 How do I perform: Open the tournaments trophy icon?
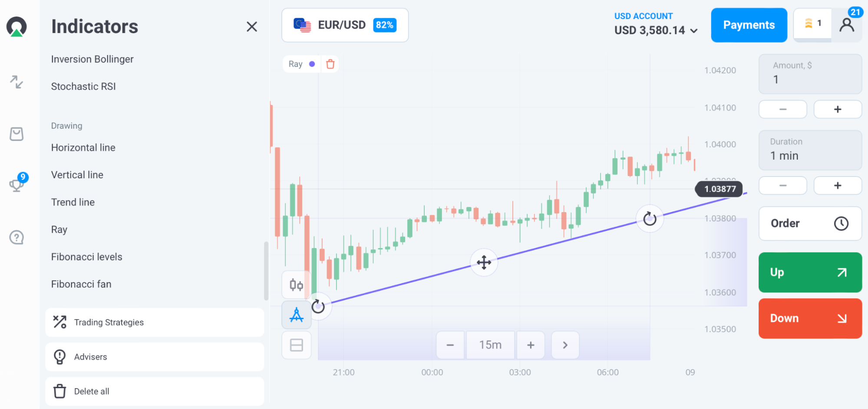17,185
